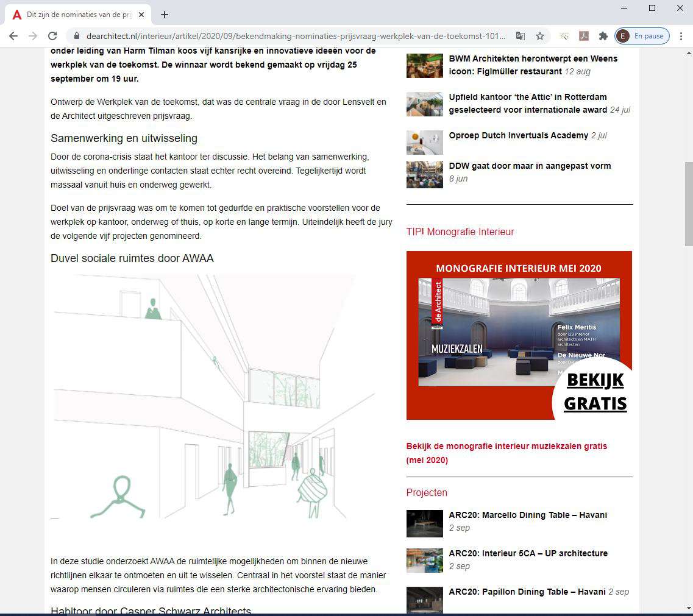The width and height of the screenshot is (693, 616).
Task: Open the Chrome three-dot menu
Action: [x=681, y=36]
